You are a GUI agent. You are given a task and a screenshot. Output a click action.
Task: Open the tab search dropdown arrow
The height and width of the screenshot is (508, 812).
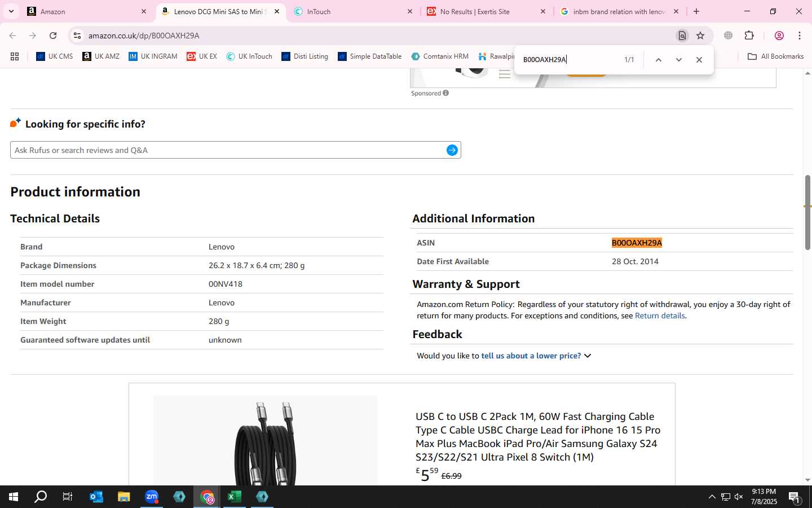point(11,11)
